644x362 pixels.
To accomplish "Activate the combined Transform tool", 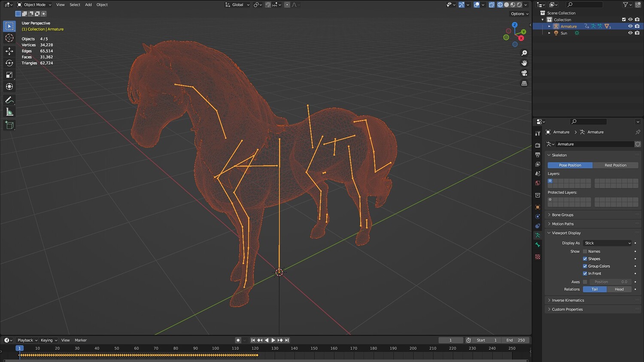I will tap(9, 87).
